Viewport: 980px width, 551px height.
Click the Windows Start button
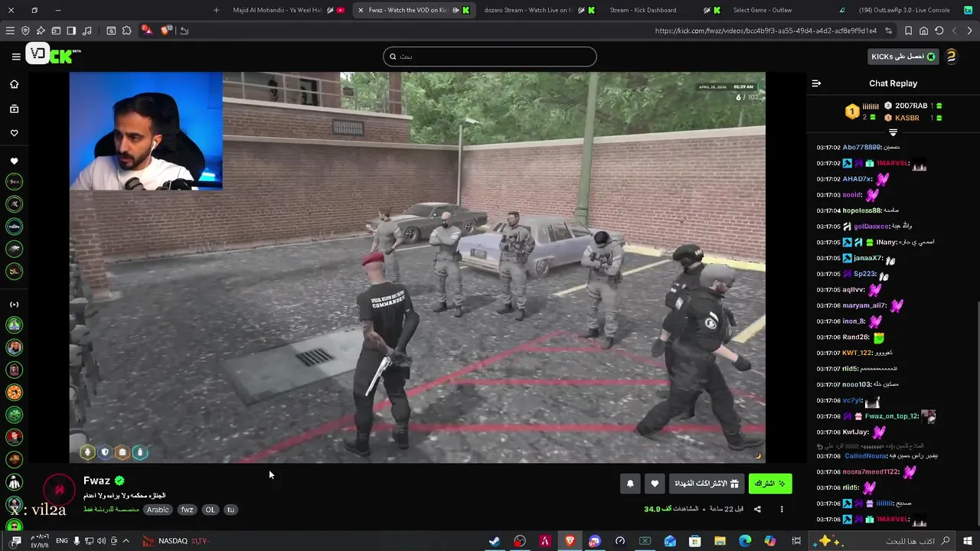point(968,541)
